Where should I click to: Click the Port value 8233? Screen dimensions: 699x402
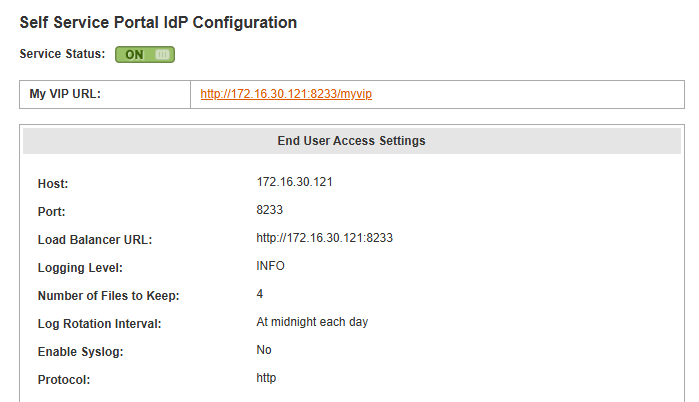(x=270, y=210)
